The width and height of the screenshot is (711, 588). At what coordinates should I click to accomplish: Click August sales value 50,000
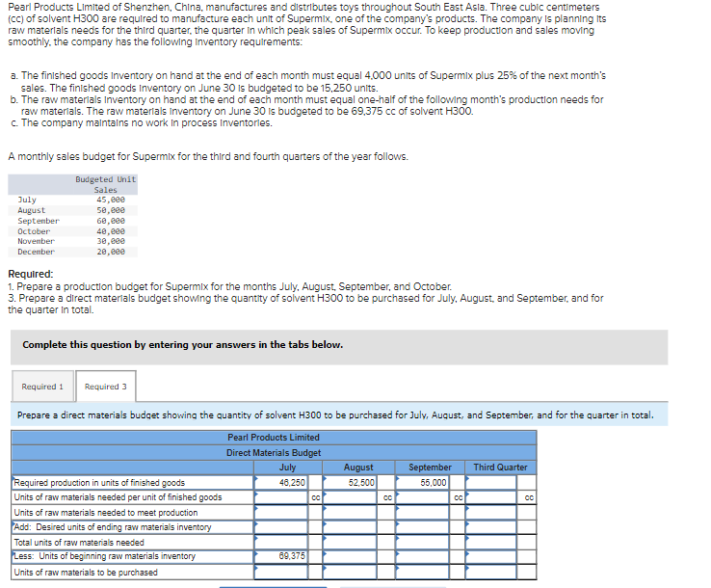111,210
